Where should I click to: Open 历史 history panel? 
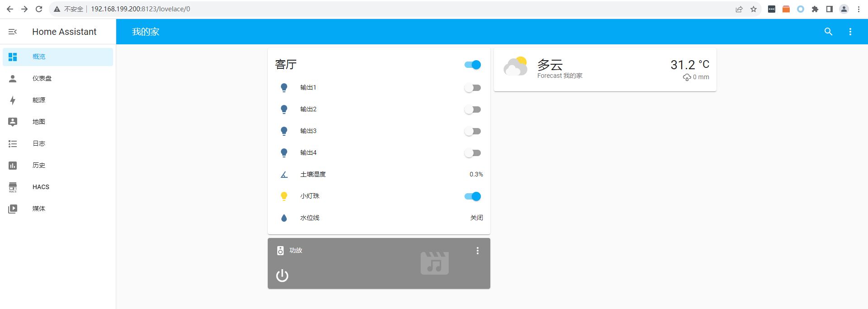tap(39, 165)
